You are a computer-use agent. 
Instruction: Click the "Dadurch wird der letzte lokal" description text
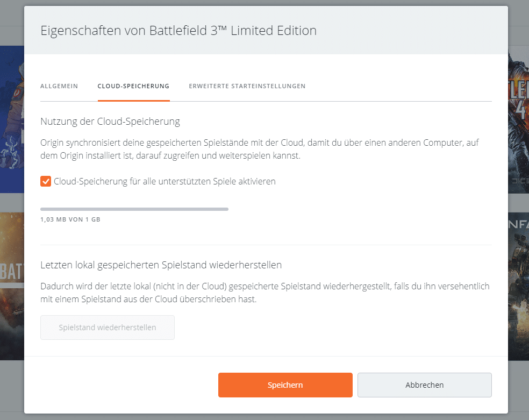tap(265, 293)
